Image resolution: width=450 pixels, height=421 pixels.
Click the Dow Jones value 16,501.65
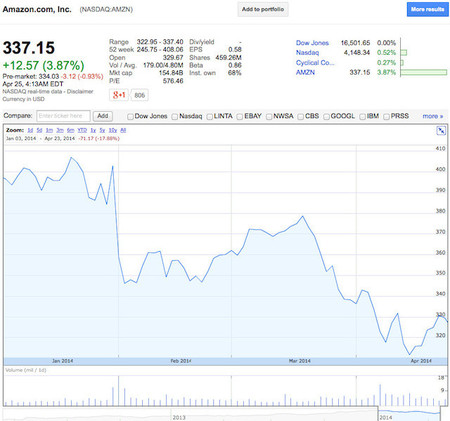tap(355, 43)
